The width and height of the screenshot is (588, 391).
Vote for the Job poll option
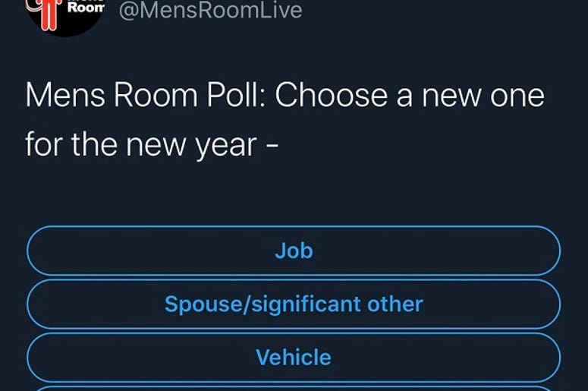click(294, 251)
